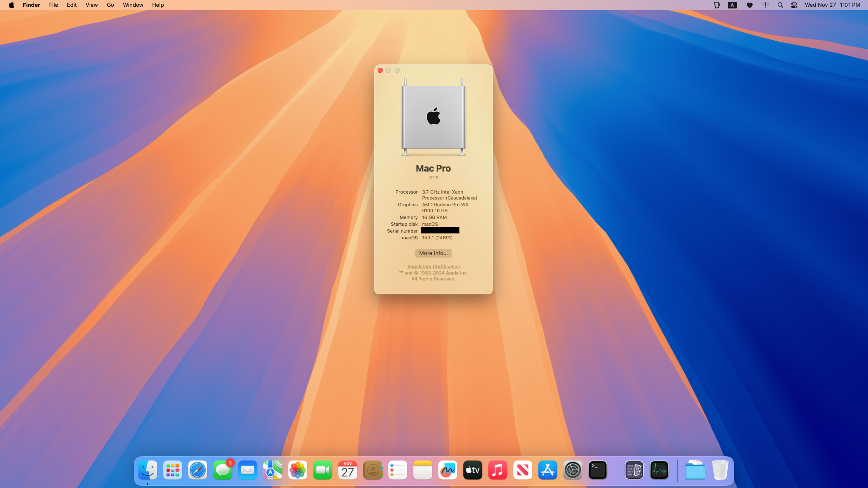Image resolution: width=868 pixels, height=488 pixels.
Task: Open the Edit menu
Action: (x=72, y=5)
